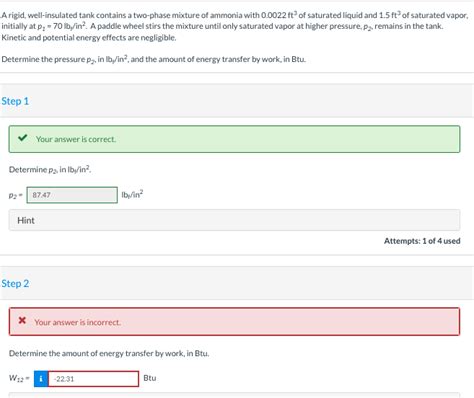
Task: Expand the Hint section under Step 1
Action: (x=234, y=220)
